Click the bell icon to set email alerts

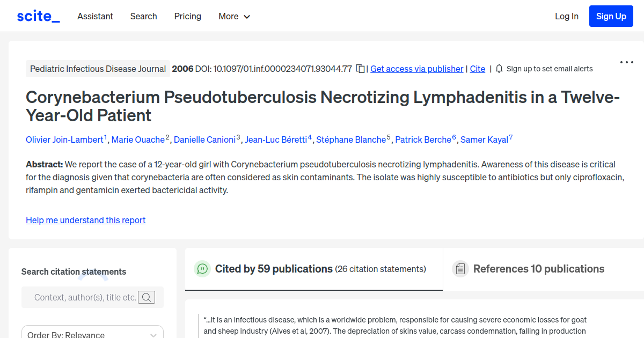499,69
